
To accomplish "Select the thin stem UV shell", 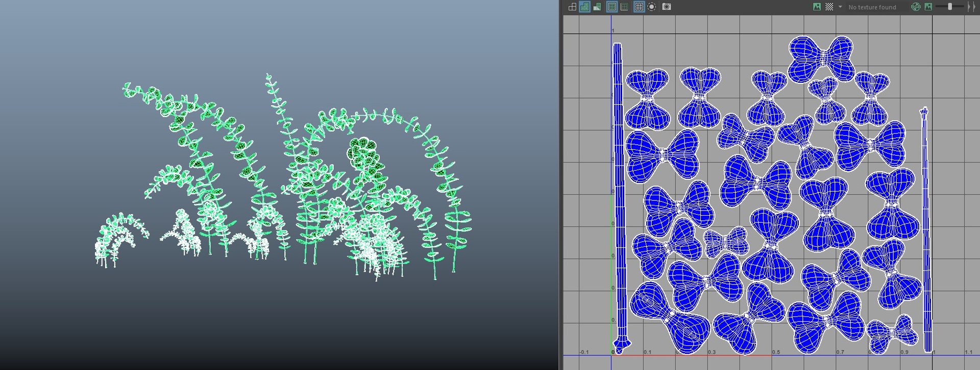I will pyautogui.click(x=926, y=230).
